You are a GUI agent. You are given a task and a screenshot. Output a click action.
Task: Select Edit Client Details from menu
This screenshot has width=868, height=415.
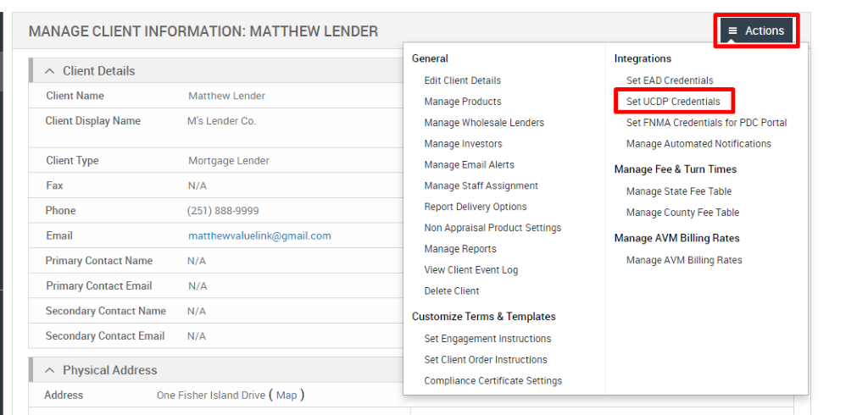462,80
